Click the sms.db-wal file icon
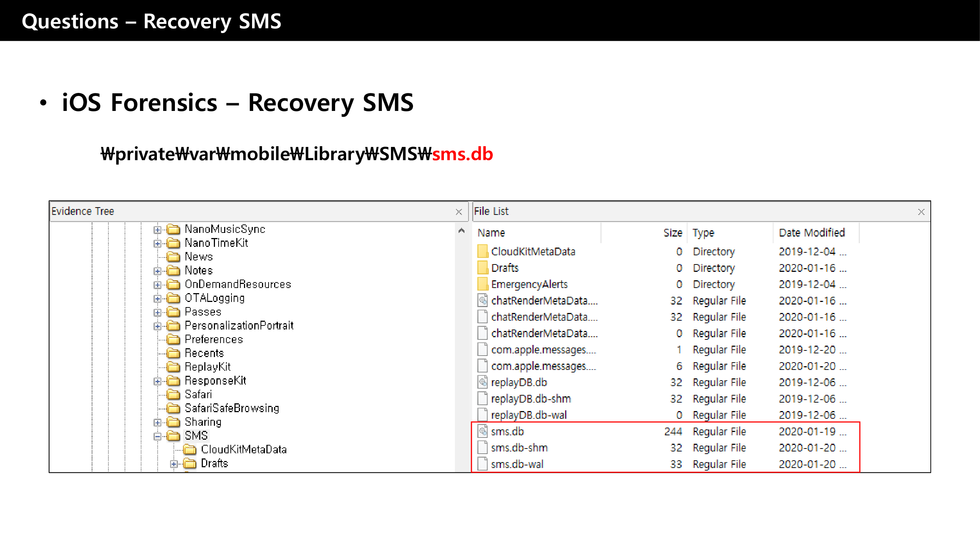The image size is (980, 551). (482, 464)
